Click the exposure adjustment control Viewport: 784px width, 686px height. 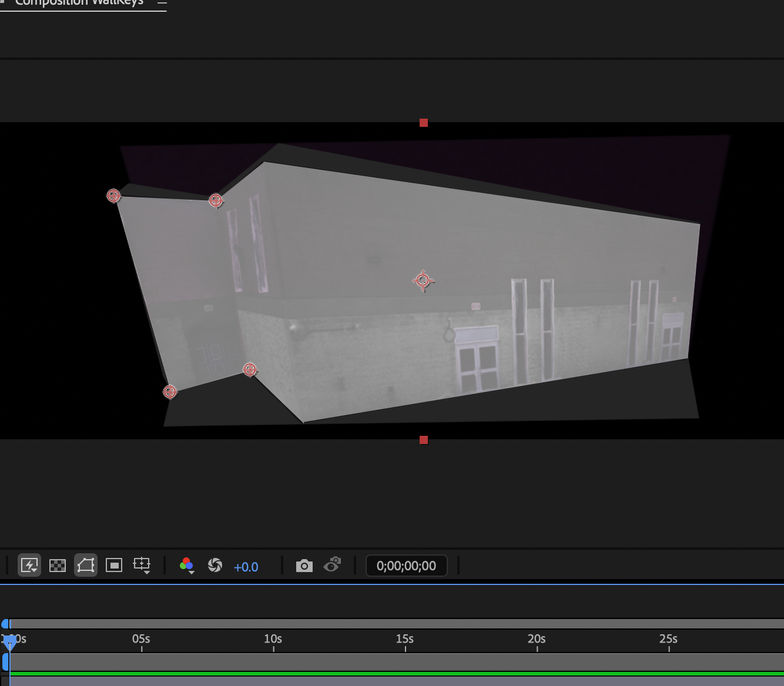click(x=246, y=567)
